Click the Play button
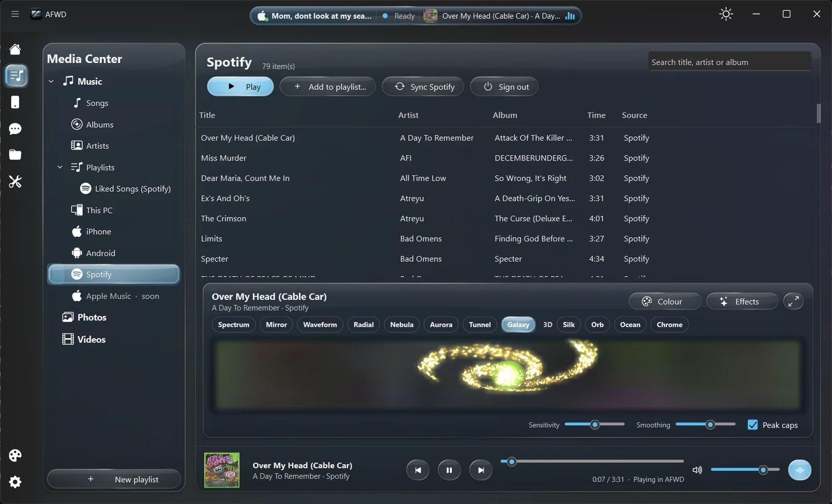The height and width of the screenshot is (504, 832). (240, 87)
